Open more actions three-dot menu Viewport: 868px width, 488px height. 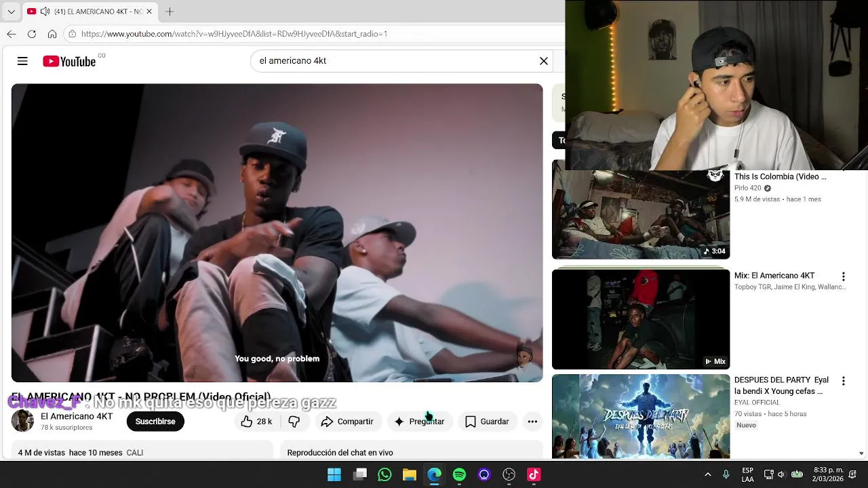[533, 422]
